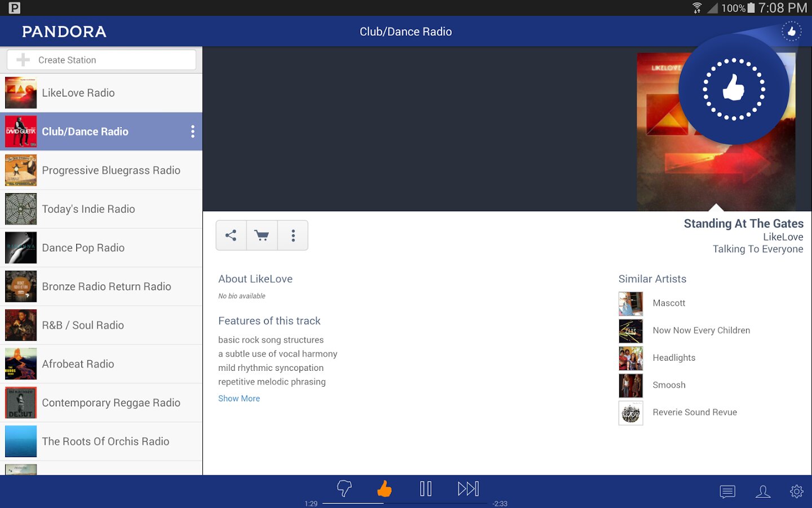
Task: Pause the current song
Action: pos(426,488)
